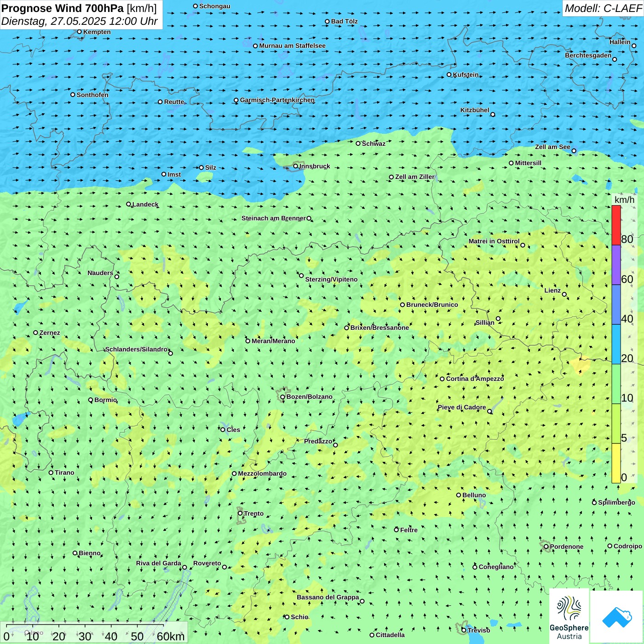The image size is (644, 644).
Task: Click the Bormio location marker
Action: click(91, 400)
